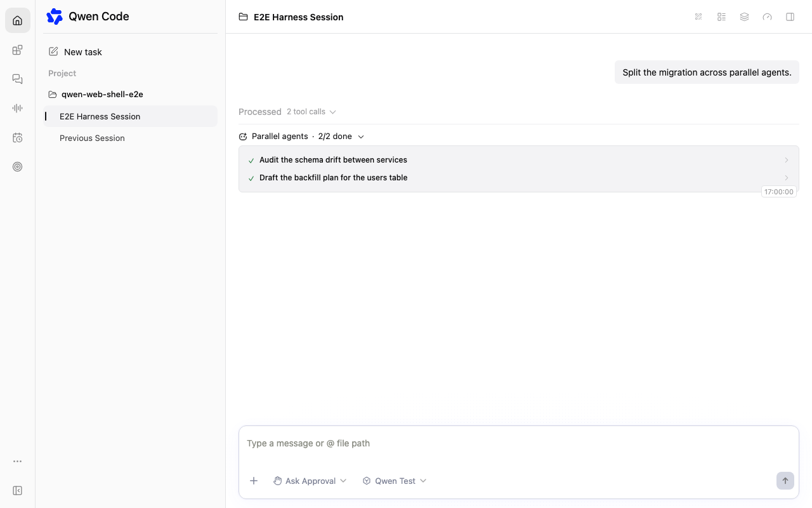
Task: Open the three-dots more menu in the left rail
Action: click(x=18, y=462)
